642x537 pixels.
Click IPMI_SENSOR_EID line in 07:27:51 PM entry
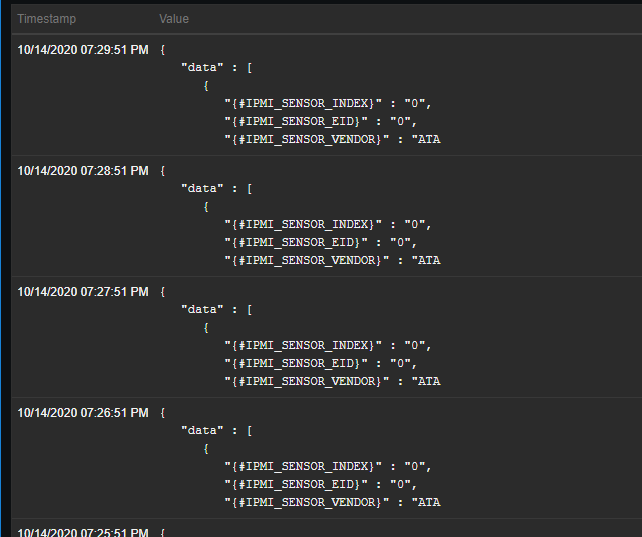point(321,363)
